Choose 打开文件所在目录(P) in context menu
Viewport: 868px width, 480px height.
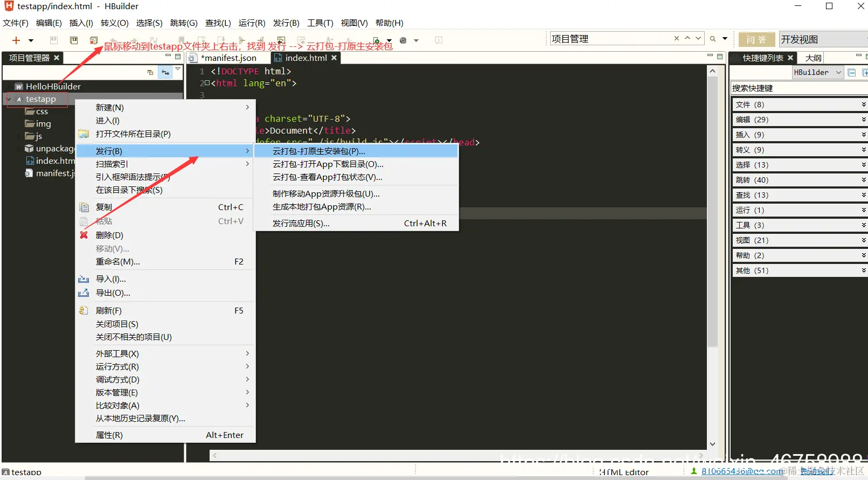165,134
